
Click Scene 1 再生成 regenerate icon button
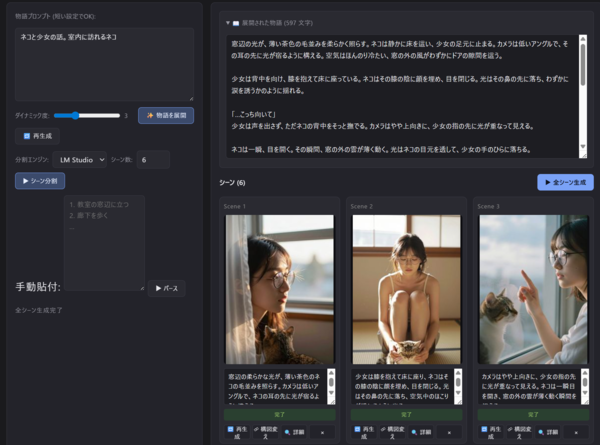pyautogui.click(x=237, y=432)
